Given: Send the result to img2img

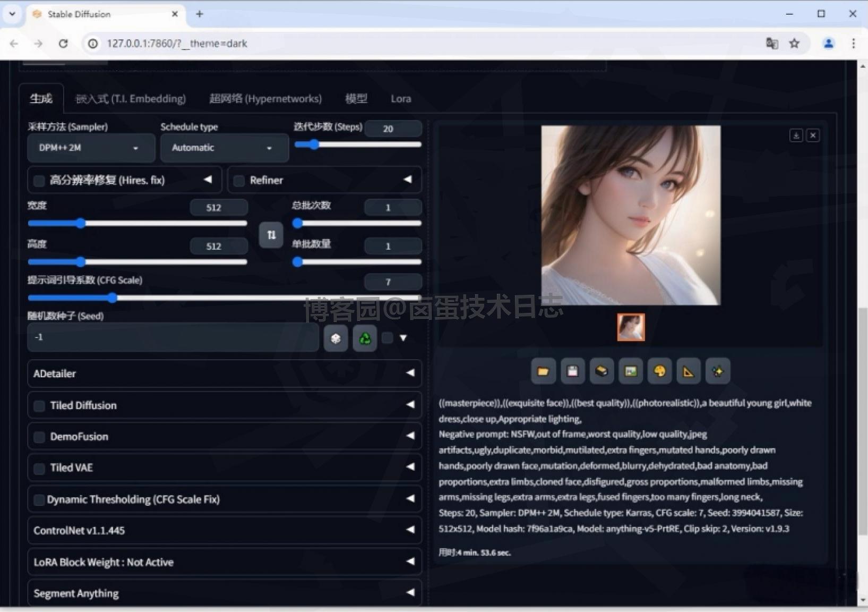Looking at the screenshot, I should tap(630, 371).
